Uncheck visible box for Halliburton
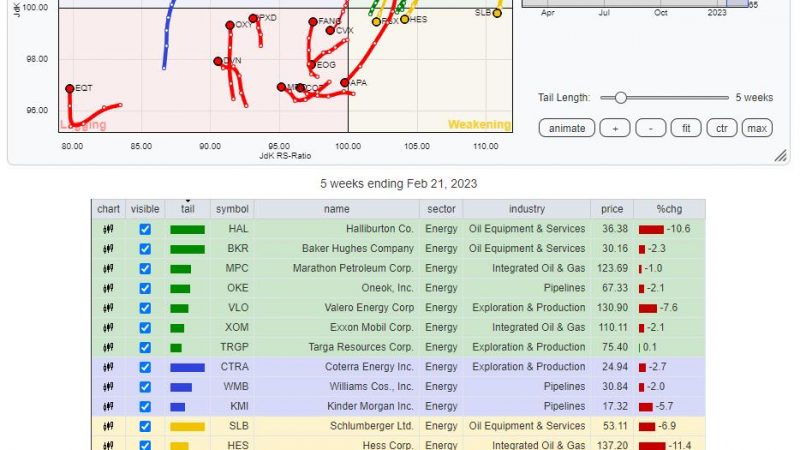Viewport: 800px width, 450px height. tap(145, 229)
